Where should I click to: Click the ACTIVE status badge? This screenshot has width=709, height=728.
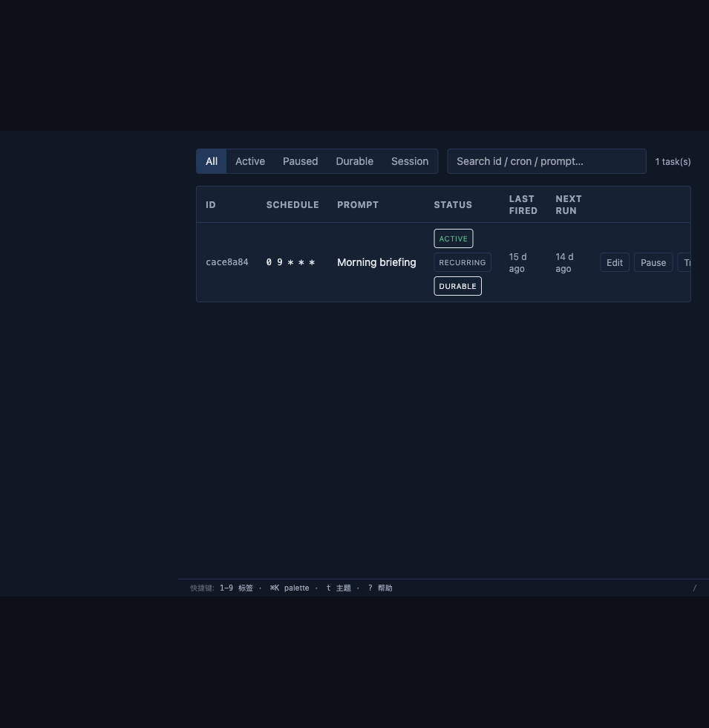454,238
